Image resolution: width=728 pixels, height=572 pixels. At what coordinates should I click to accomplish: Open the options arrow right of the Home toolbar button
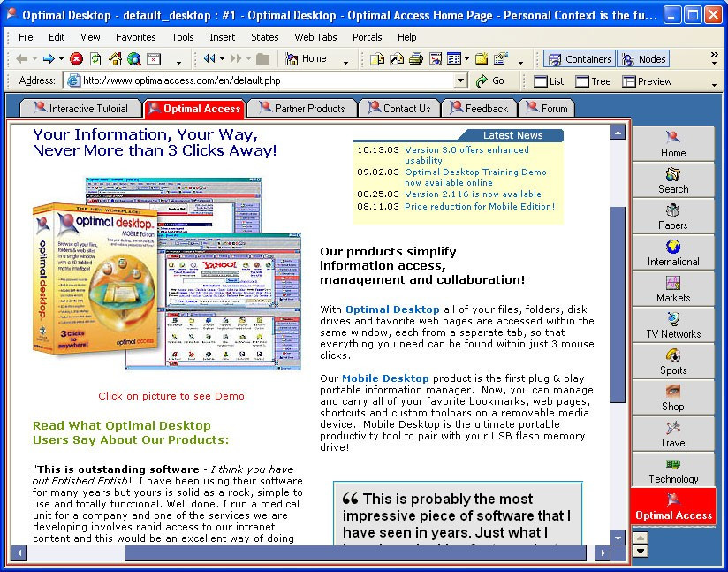pyautogui.click(x=346, y=62)
